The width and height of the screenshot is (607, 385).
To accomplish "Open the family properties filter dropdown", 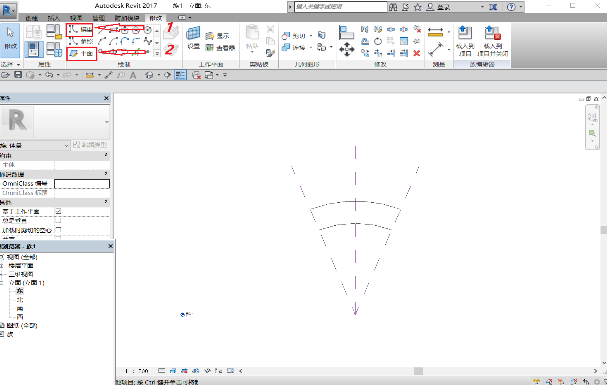I will tap(66, 145).
